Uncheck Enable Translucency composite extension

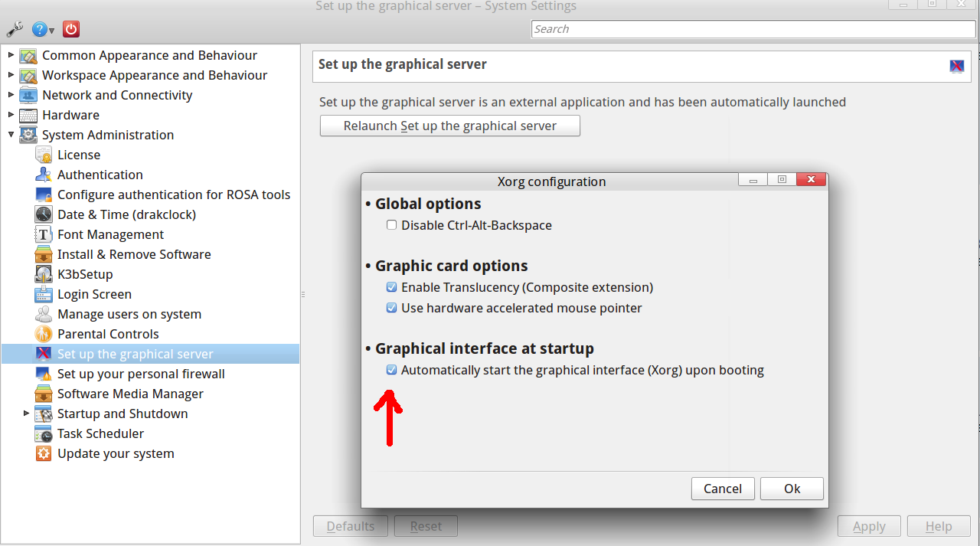pyautogui.click(x=392, y=287)
